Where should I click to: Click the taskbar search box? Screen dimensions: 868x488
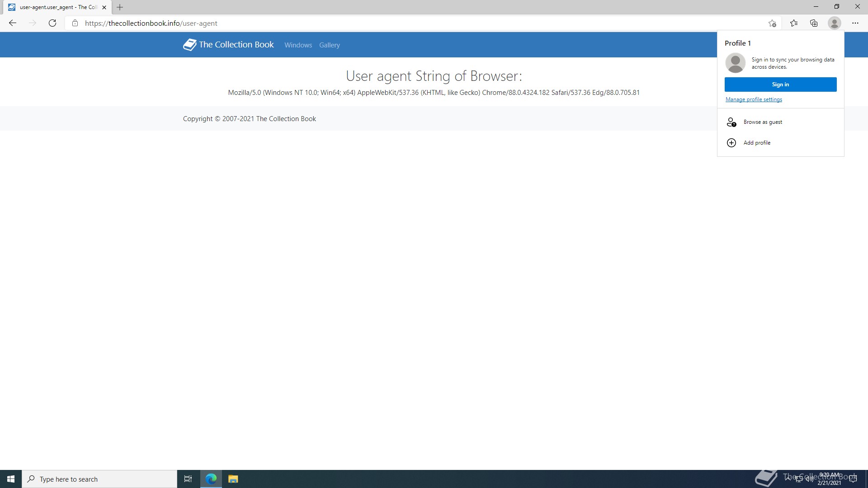tap(99, 479)
